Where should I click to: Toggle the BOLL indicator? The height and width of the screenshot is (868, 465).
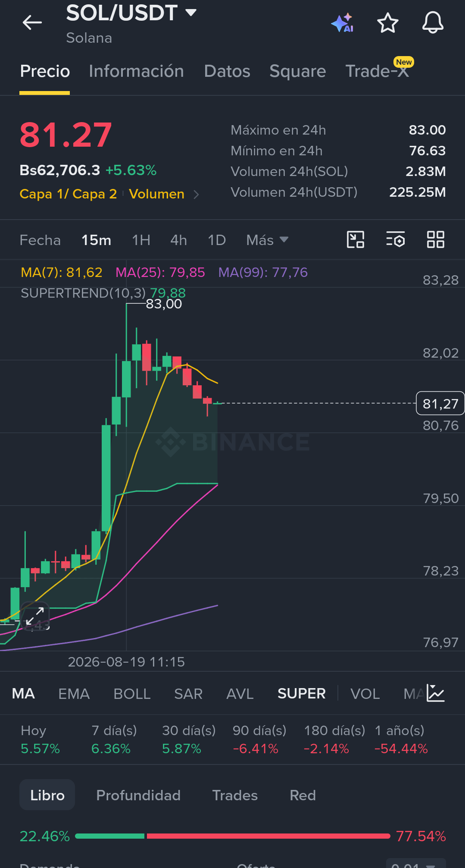click(x=132, y=693)
